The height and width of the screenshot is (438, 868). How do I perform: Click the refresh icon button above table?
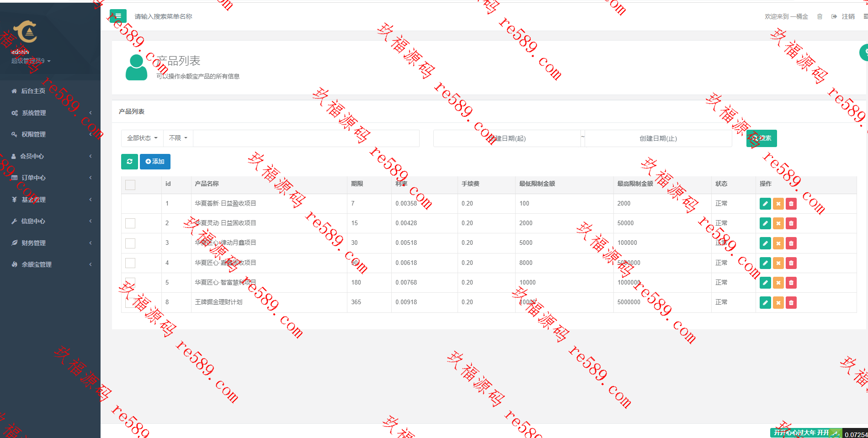[129, 162]
